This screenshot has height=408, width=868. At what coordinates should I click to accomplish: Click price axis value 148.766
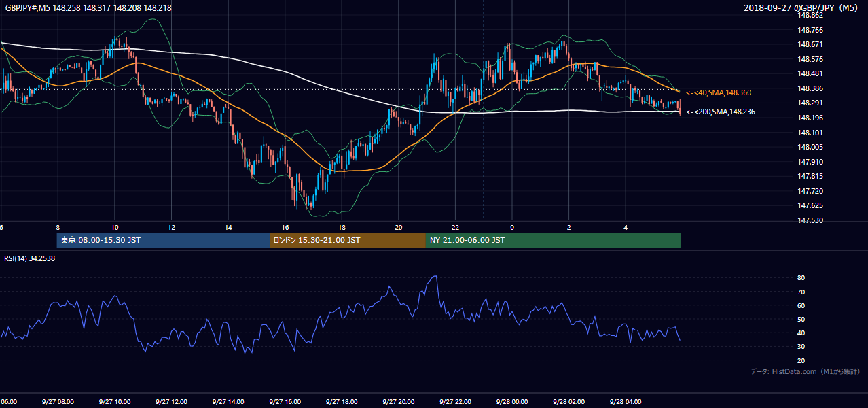[810, 30]
